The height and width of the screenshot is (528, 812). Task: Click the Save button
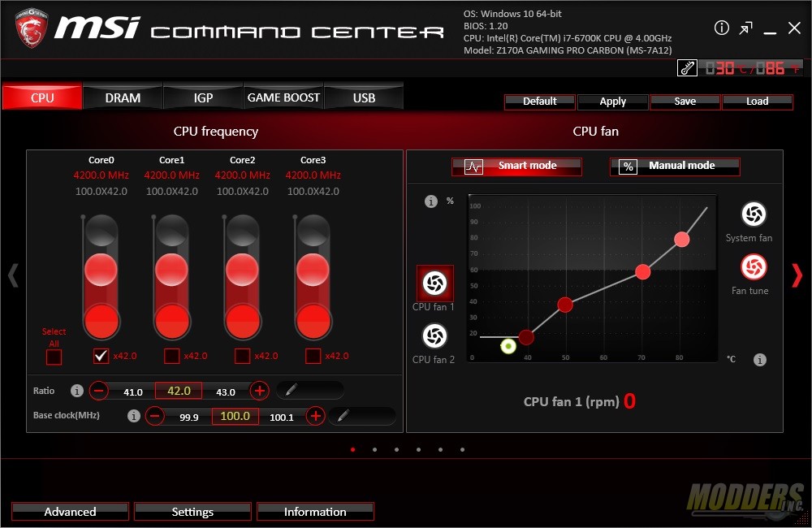[685, 102]
